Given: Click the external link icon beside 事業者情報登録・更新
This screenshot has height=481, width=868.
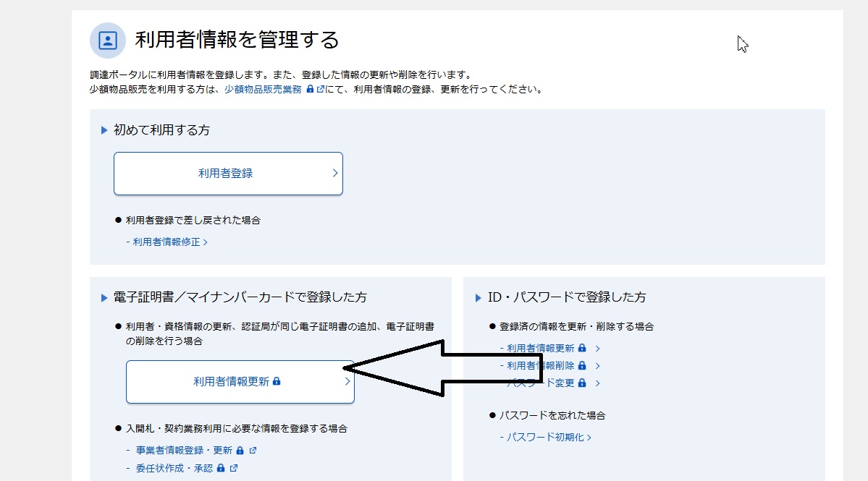Looking at the screenshot, I should click(x=253, y=450).
